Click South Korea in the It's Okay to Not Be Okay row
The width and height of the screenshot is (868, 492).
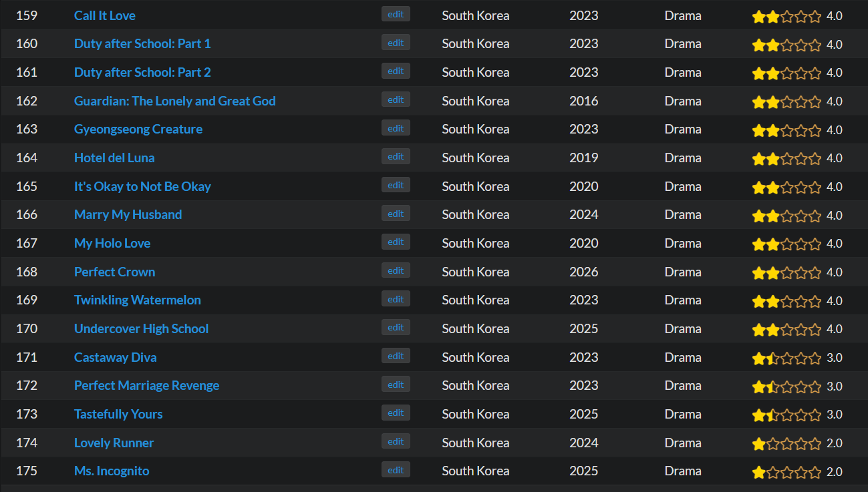coord(476,186)
